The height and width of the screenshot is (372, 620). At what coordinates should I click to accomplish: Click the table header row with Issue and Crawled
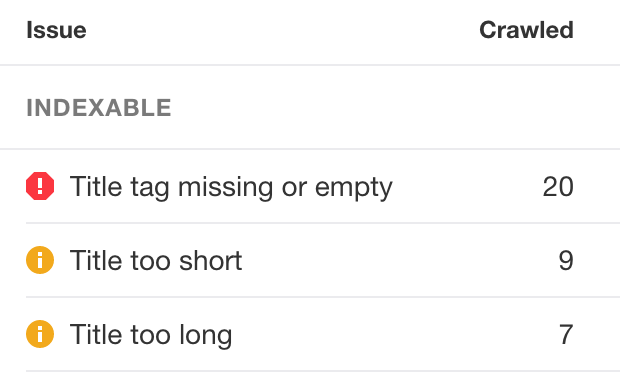310,32
